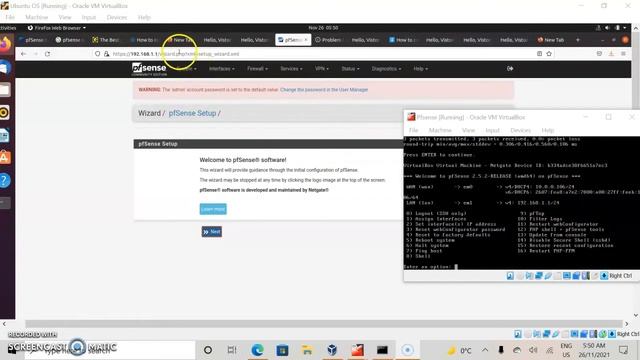
Task: Open File menu in Pfsense VirtualBox window
Action: pyautogui.click(x=413, y=130)
